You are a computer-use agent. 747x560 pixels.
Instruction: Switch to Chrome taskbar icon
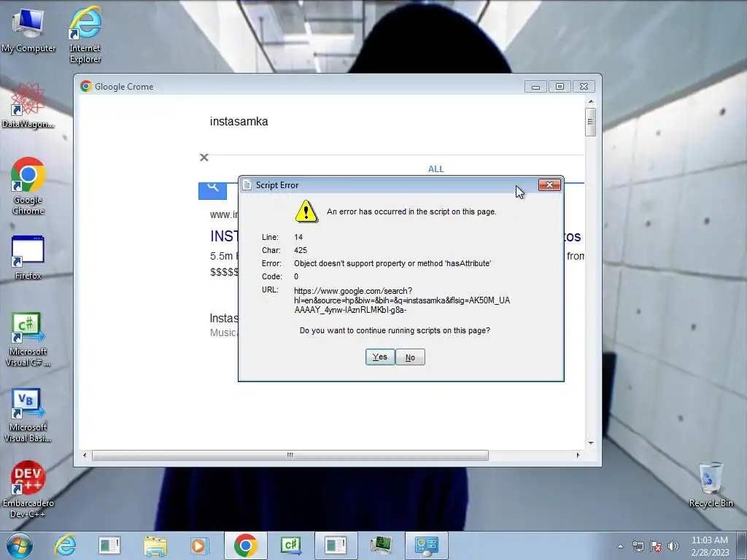click(x=245, y=545)
